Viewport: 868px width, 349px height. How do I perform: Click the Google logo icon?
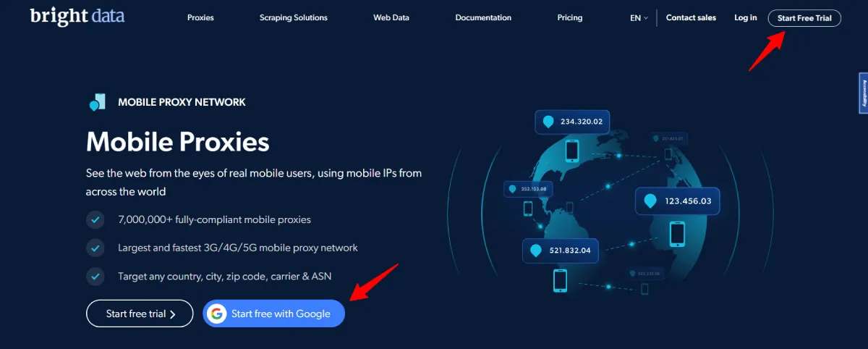(216, 314)
